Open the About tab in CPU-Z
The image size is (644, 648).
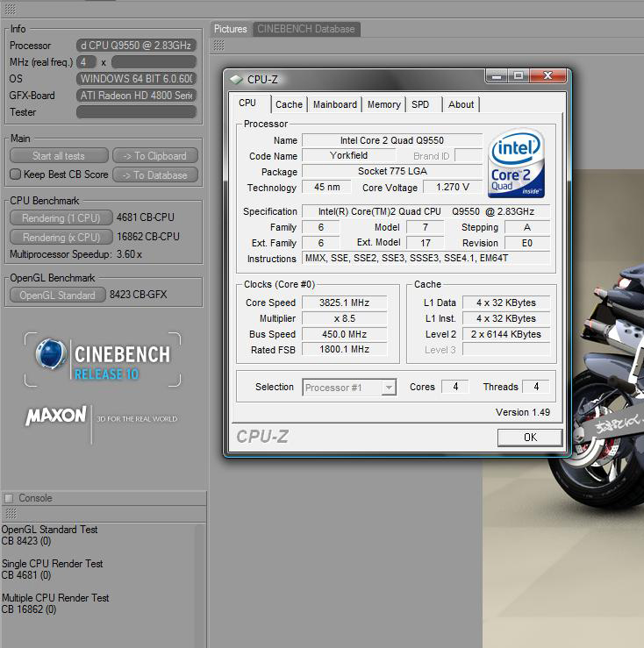(461, 104)
